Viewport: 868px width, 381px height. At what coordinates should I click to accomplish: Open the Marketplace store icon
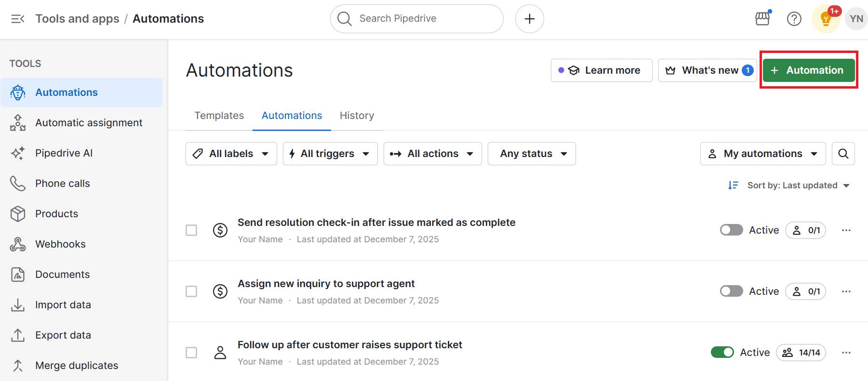(763, 19)
